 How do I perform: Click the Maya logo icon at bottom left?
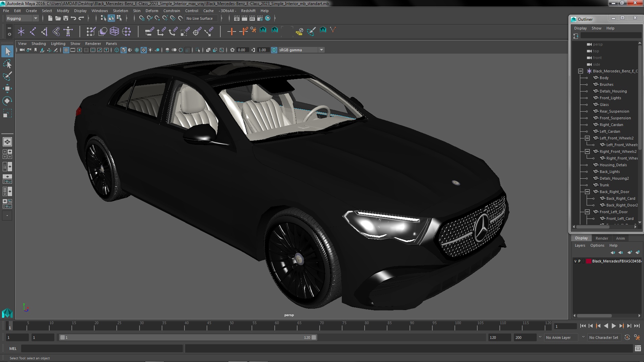(x=7, y=313)
